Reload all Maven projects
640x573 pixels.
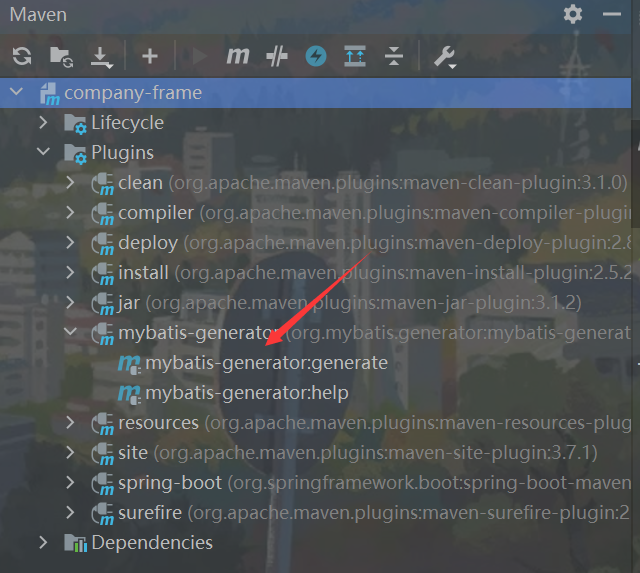pos(22,56)
